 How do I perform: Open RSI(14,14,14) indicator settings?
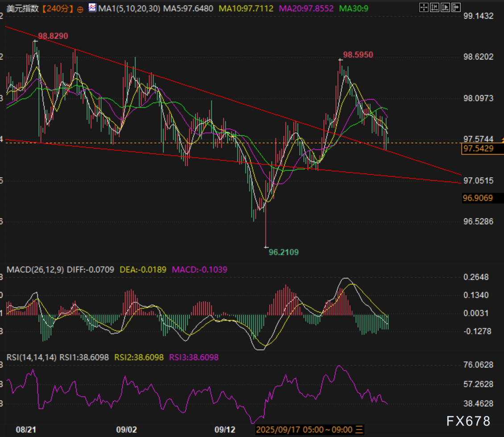click(31, 357)
